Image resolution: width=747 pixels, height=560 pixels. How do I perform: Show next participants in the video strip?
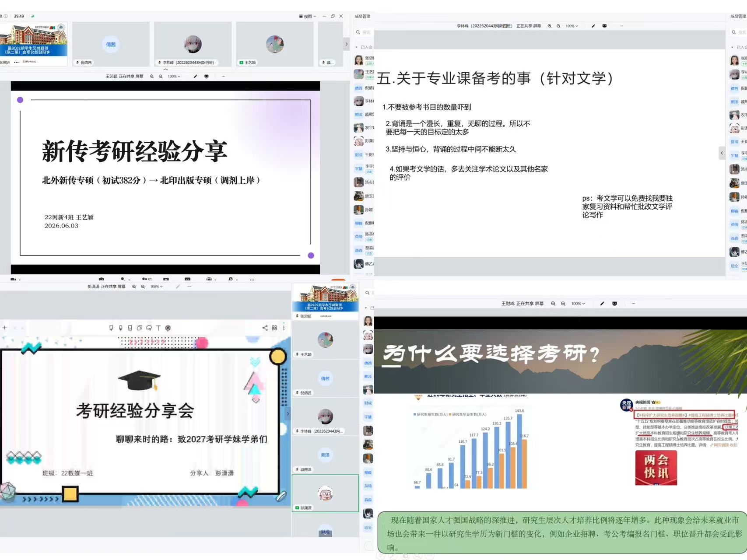point(346,44)
